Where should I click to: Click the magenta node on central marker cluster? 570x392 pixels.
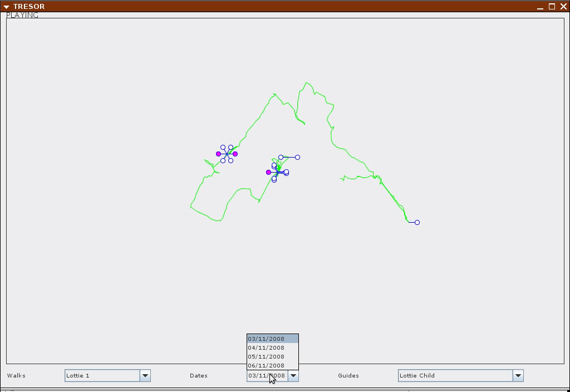coord(269,173)
